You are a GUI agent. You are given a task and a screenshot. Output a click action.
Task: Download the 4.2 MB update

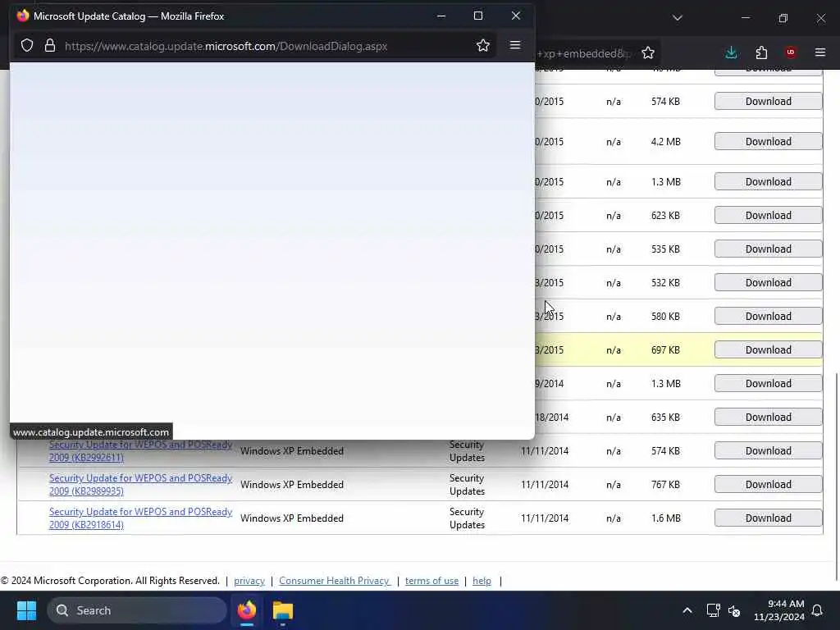pos(768,141)
